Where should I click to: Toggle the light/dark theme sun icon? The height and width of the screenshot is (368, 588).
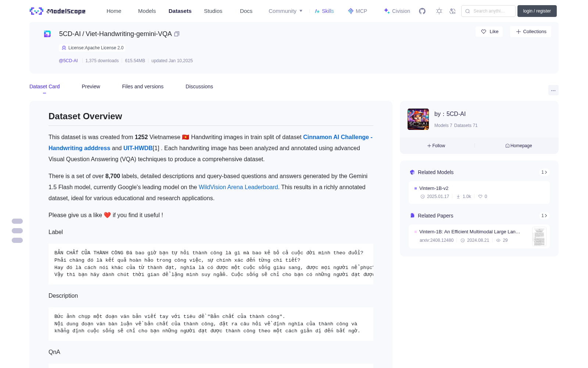(439, 11)
